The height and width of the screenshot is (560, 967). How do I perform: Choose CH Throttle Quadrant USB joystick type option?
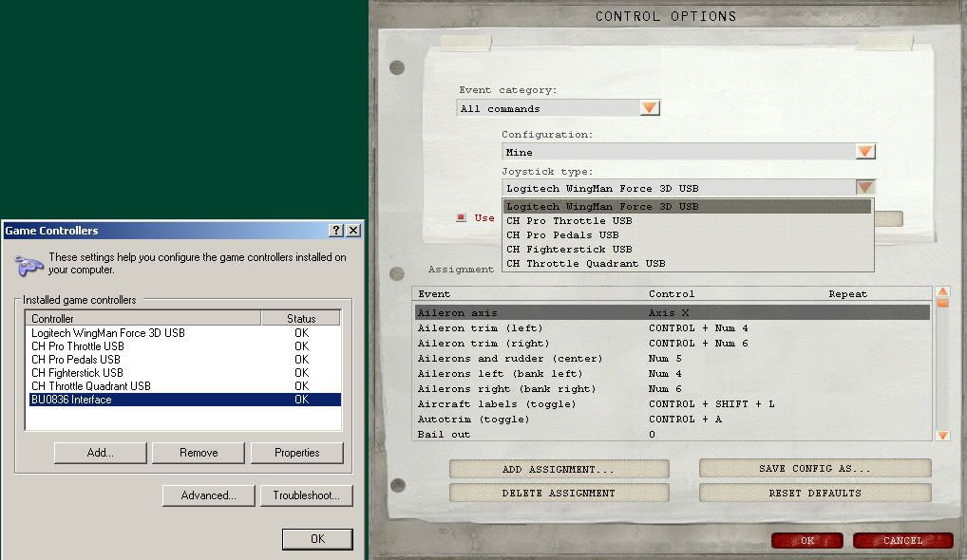[688, 263]
